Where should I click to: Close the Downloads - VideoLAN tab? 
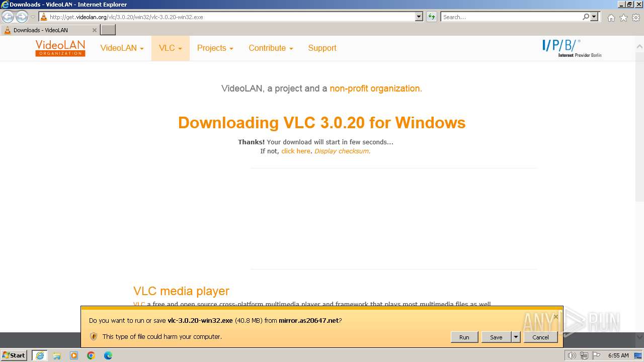pyautogui.click(x=94, y=30)
